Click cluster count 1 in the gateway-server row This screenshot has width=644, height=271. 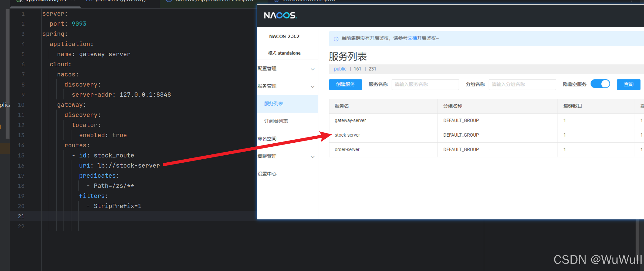564,121
